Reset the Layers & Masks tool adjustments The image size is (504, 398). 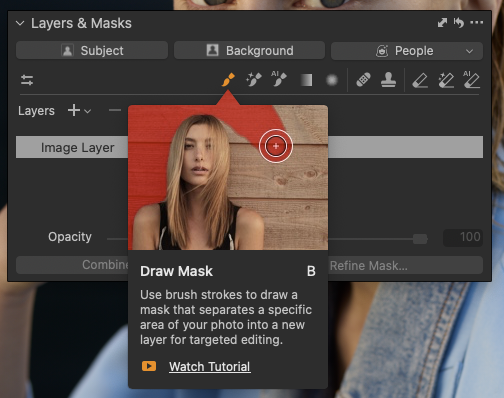pyautogui.click(x=459, y=23)
